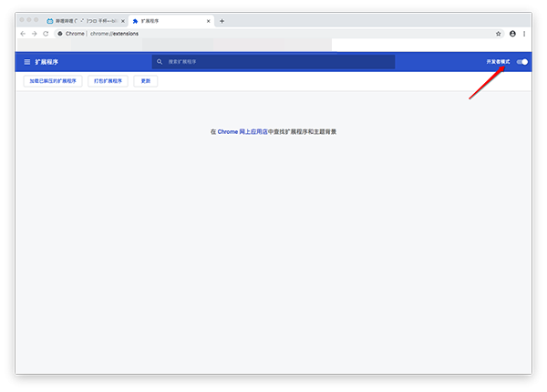The image size is (547, 392).
Task: Click the search magnifier icon
Action: [160, 62]
